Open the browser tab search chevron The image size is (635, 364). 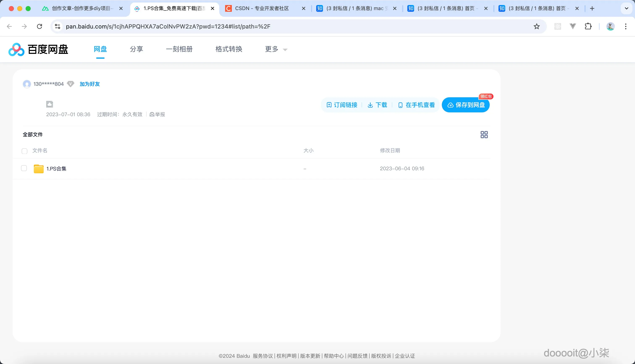[x=626, y=8]
